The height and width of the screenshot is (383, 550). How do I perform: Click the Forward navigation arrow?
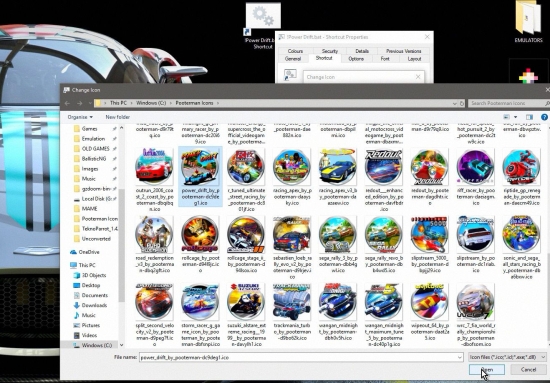click(x=80, y=103)
